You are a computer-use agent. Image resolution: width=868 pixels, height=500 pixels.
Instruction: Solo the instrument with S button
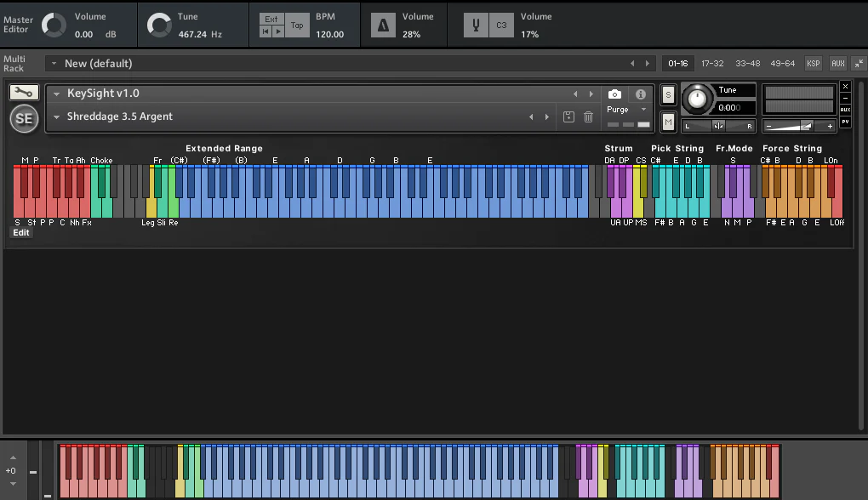(668, 94)
